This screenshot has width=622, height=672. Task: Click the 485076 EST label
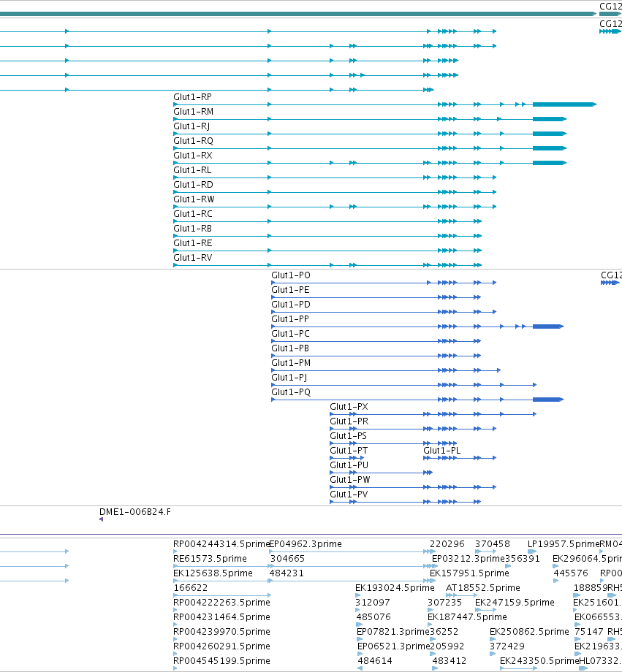(373, 616)
